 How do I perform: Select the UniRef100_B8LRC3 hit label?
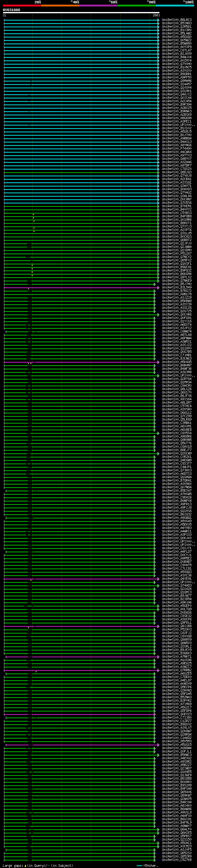click(177, 20)
